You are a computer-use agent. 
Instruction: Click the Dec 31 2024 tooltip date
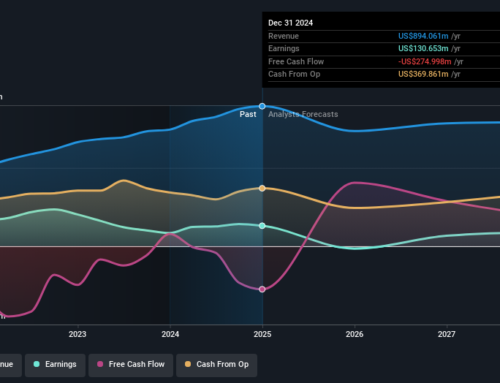290,23
